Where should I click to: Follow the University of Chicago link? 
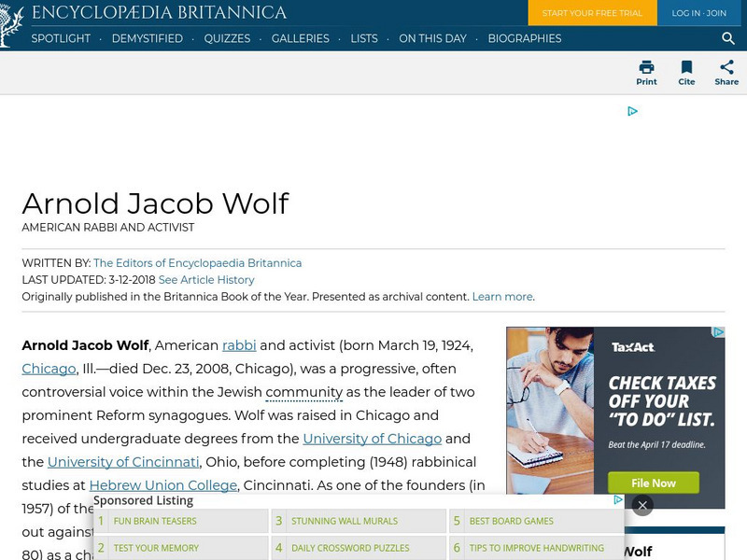(x=373, y=439)
